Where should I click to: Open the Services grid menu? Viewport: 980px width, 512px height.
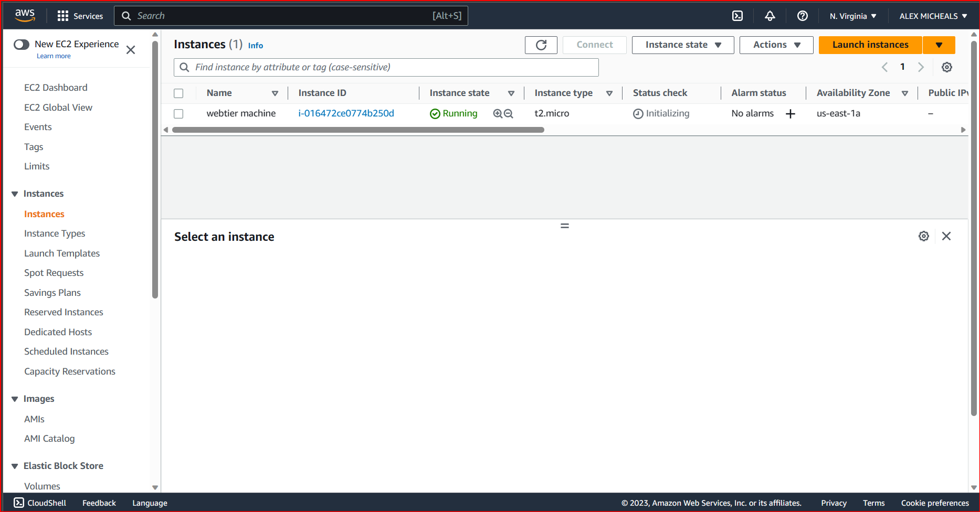pos(80,16)
